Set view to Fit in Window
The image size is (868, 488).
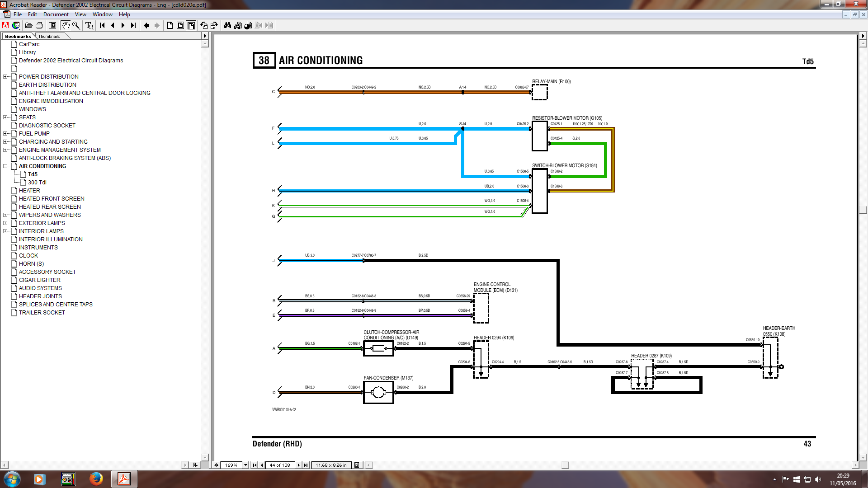click(x=180, y=25)
